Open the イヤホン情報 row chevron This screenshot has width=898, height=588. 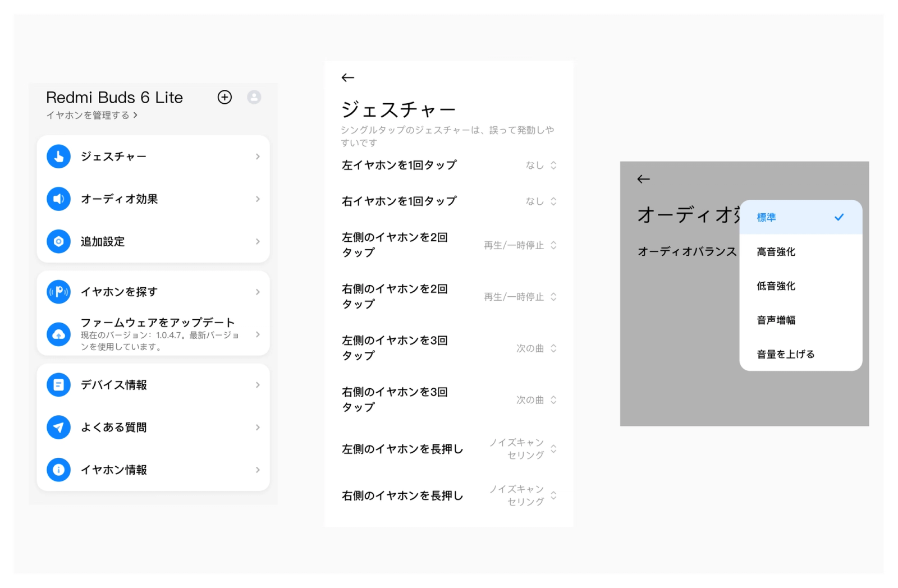coord(258,470)
